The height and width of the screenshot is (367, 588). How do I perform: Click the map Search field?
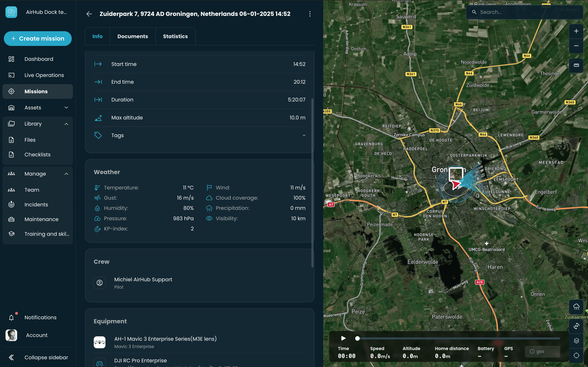(524, 12)
